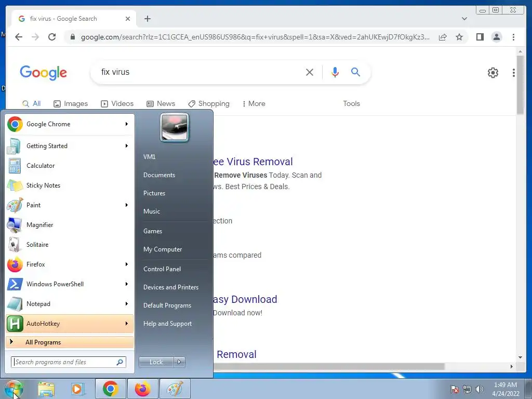Open Control Panel from Start menu
The height and width of the screenshot is (399, 532).
click(162, 269)
